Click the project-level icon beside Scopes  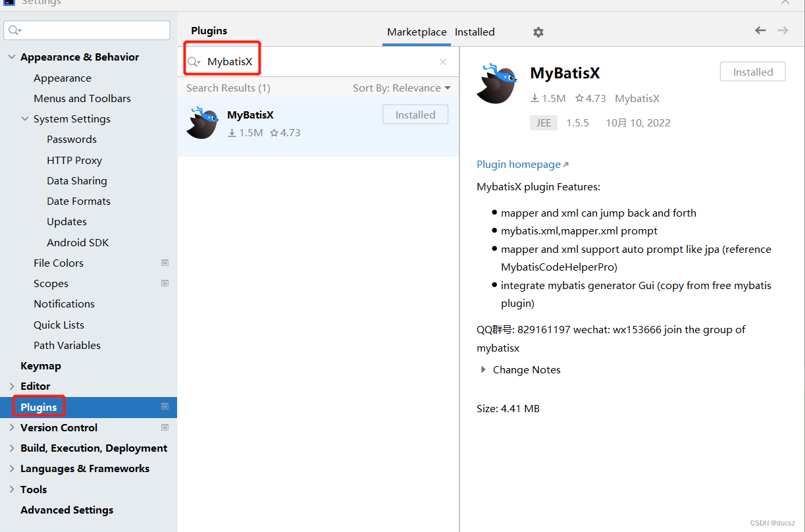[165, 283]
